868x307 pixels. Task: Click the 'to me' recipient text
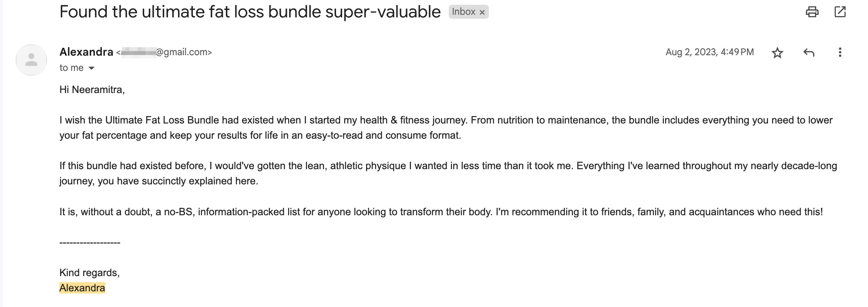(71, 68)
